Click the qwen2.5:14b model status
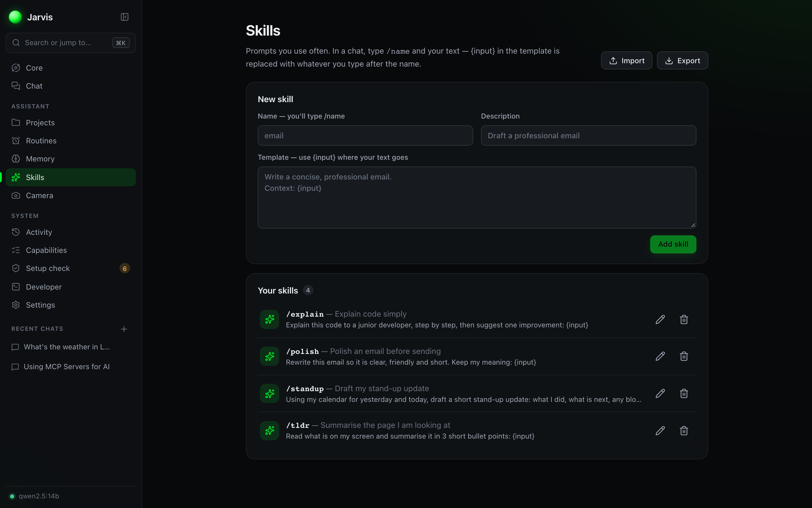This screenshot has width=812, height=508. (34, 496)
